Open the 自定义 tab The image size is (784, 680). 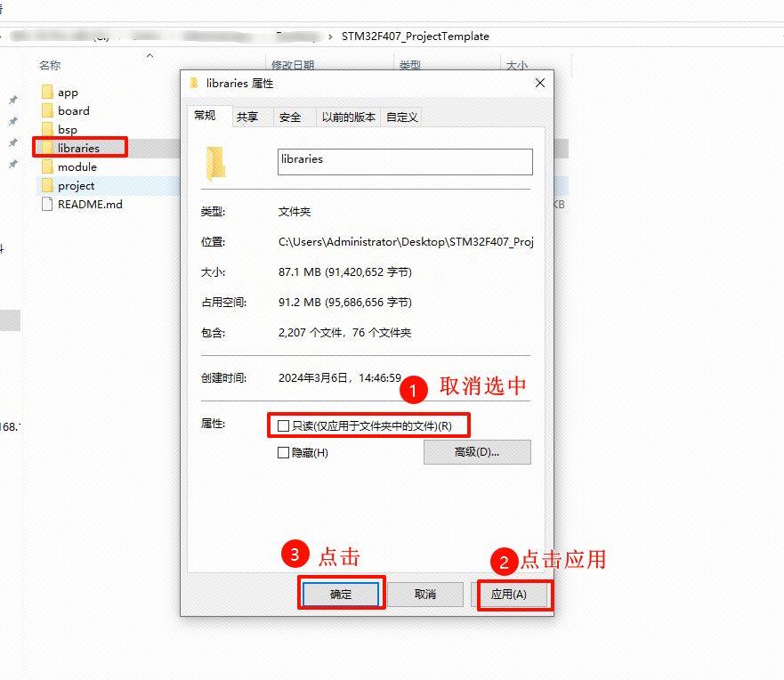coord(402,117)
